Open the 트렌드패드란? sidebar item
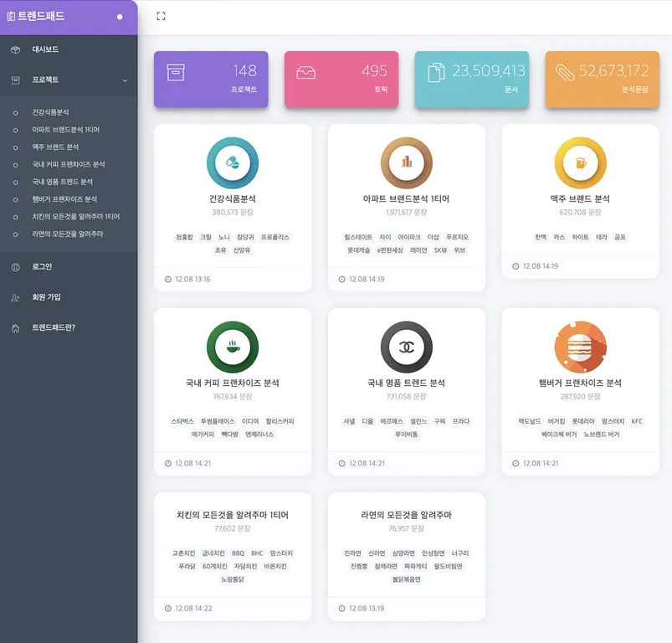 [54, 327]
